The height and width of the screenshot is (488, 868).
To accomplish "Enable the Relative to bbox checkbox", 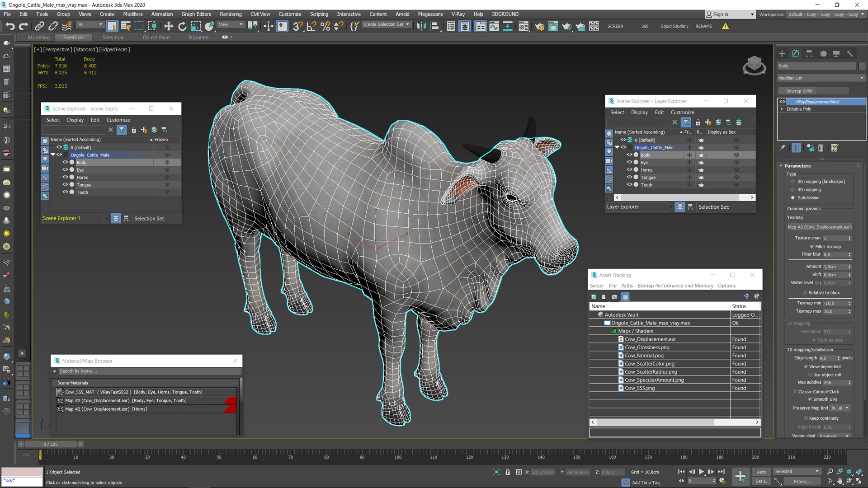I will pyautogui.click(x=805, y=293).
